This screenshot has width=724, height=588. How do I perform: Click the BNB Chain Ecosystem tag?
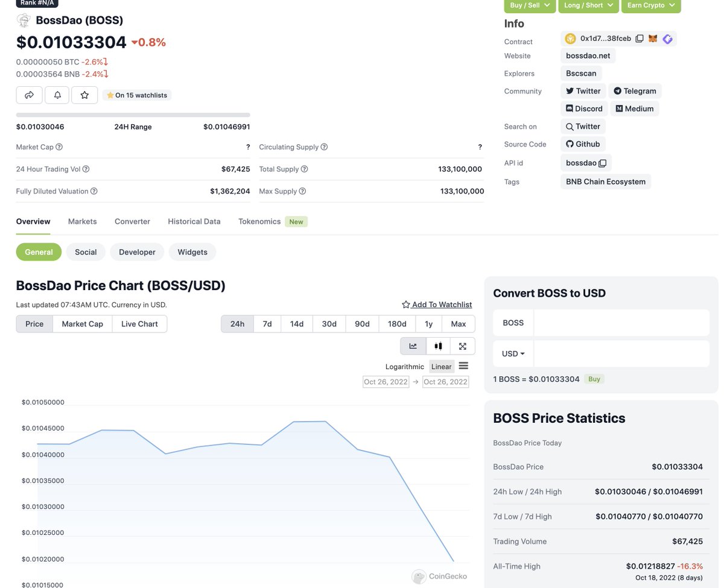click(606, 182)
